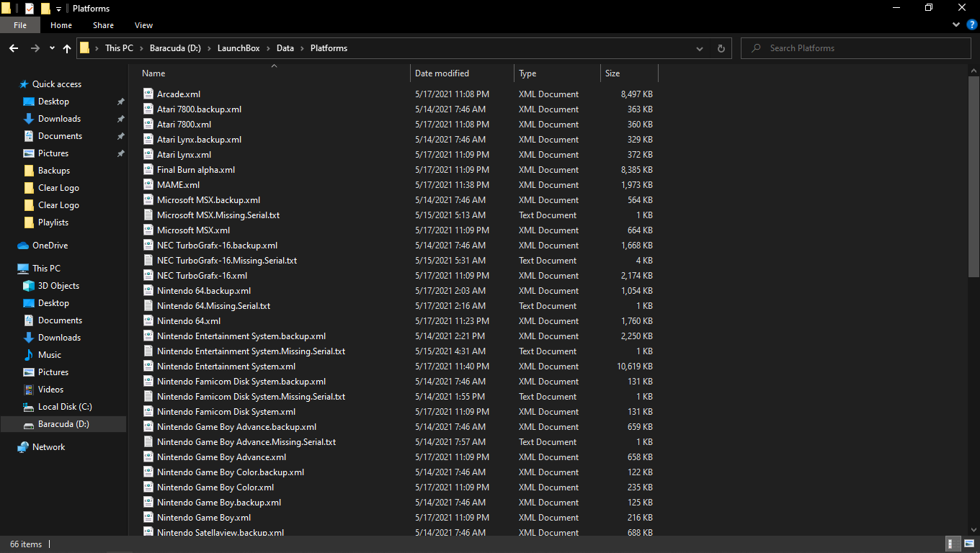Select NEC TurboGrafx-16.Missing.Serial.txt file name

pos(227,261)
